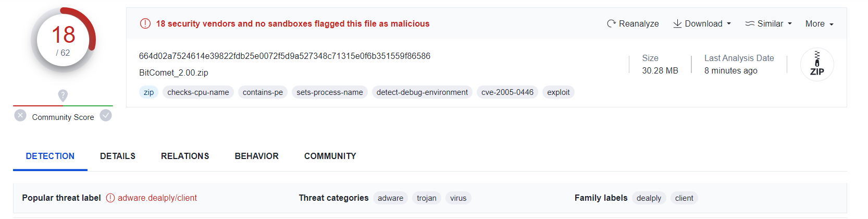868x219 pixels.
Task: Click the cve-2005-0446 tag
Action: [x=507, y=92]
